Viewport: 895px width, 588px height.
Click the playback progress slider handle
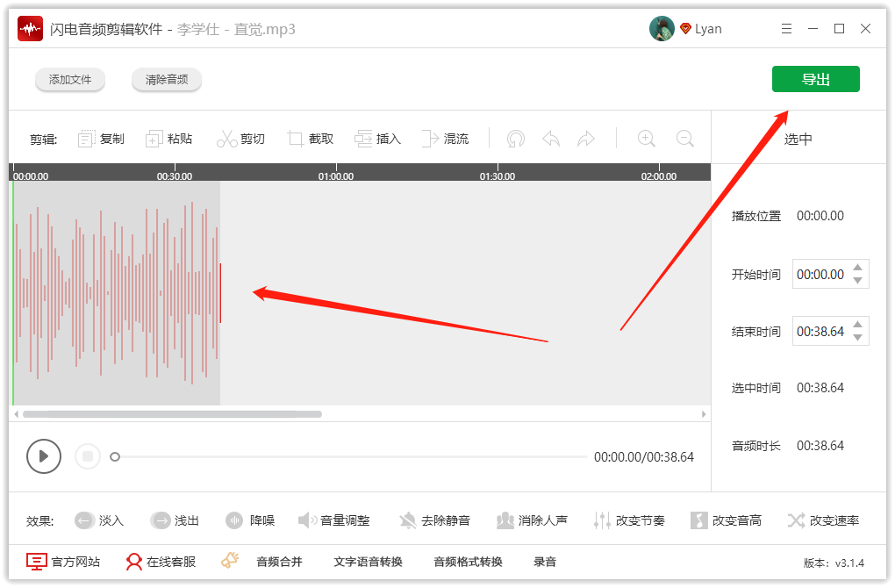(115, 456)
